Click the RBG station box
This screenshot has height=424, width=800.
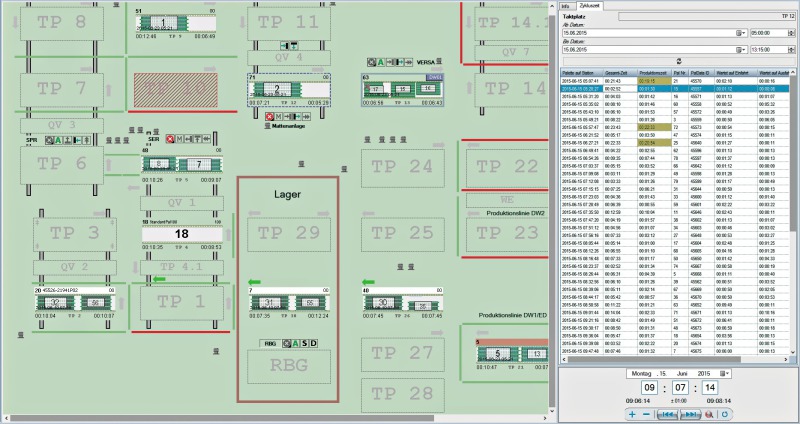coord(289,366)
